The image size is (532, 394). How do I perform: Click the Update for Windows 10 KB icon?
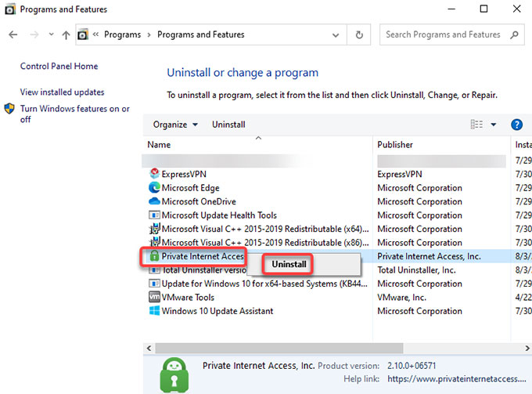pos(154,284)
